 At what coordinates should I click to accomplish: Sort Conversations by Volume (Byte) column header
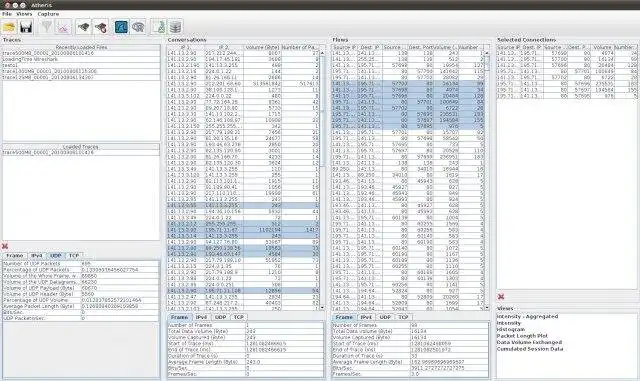[x=262, y=48]
